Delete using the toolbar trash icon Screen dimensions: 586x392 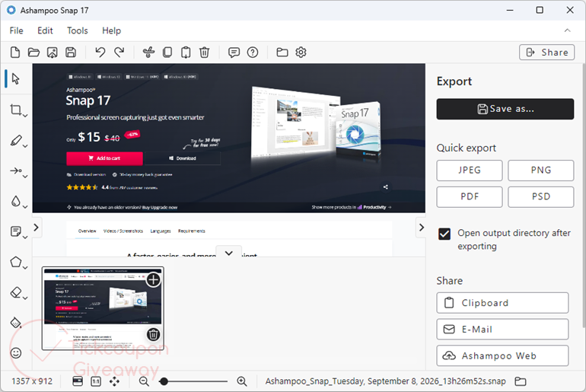pyautogui.click(x=204, y=53)
